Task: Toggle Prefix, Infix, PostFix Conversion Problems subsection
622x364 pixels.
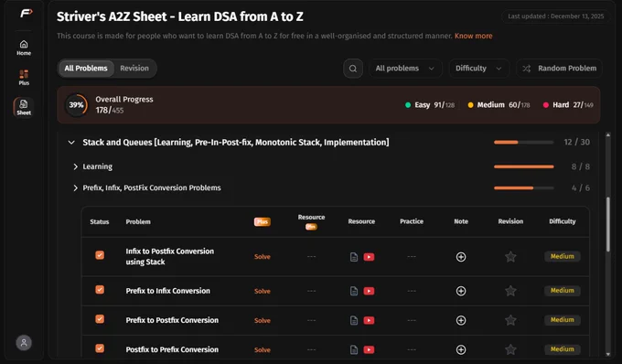Action: point(75,188)
